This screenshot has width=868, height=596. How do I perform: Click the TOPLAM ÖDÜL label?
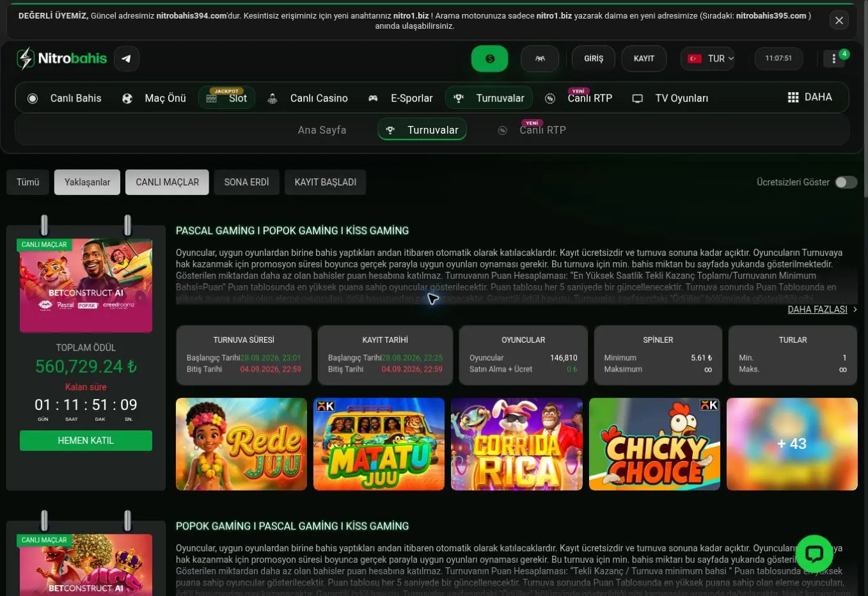(86, 348)
